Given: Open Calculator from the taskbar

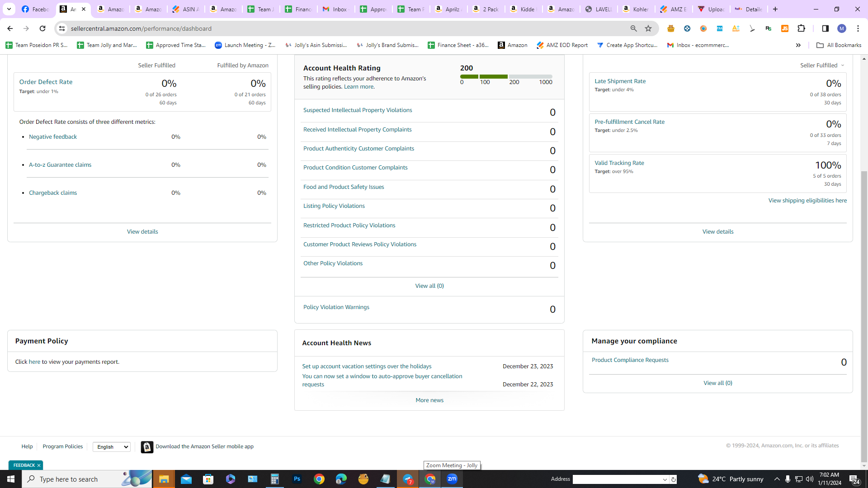Looking at the screenshot, I should pos(275,479).
